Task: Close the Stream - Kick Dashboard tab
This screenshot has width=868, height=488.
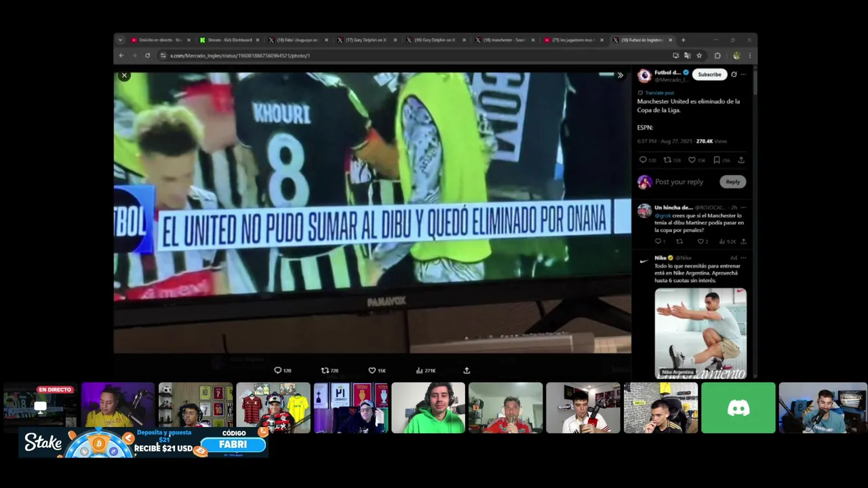Action: pos(258,40)
